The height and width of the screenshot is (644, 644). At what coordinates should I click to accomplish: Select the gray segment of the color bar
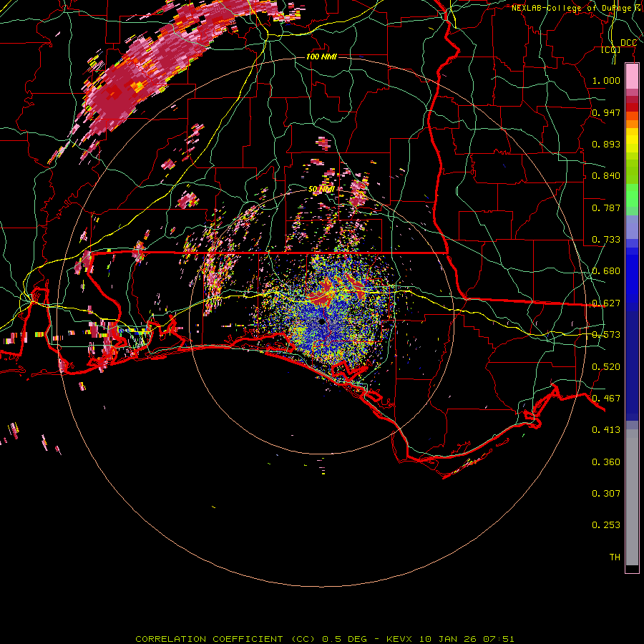point(632,497)
